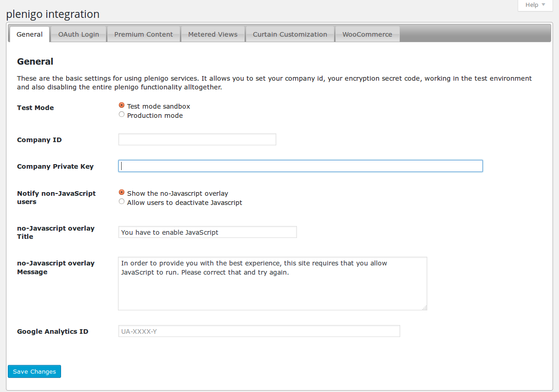Click the no-Javascript overlay Title field
This screenshot has height=392, width=559.
pyautogui.click(x=207, y=232)
